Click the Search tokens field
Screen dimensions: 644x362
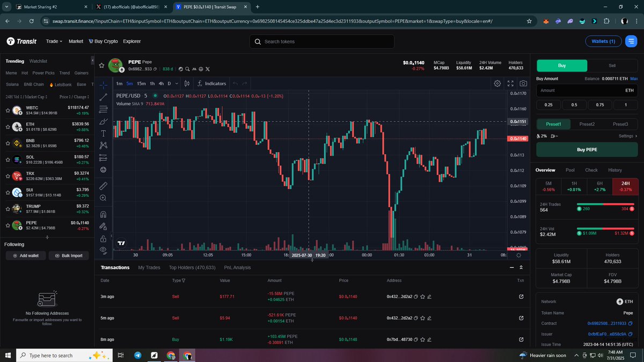click(322, 41)
